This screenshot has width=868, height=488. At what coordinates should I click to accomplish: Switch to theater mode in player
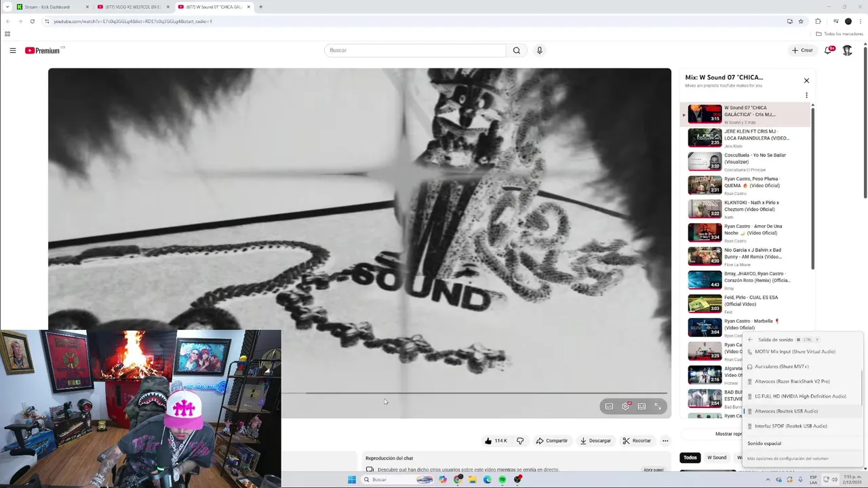point(642,406)
